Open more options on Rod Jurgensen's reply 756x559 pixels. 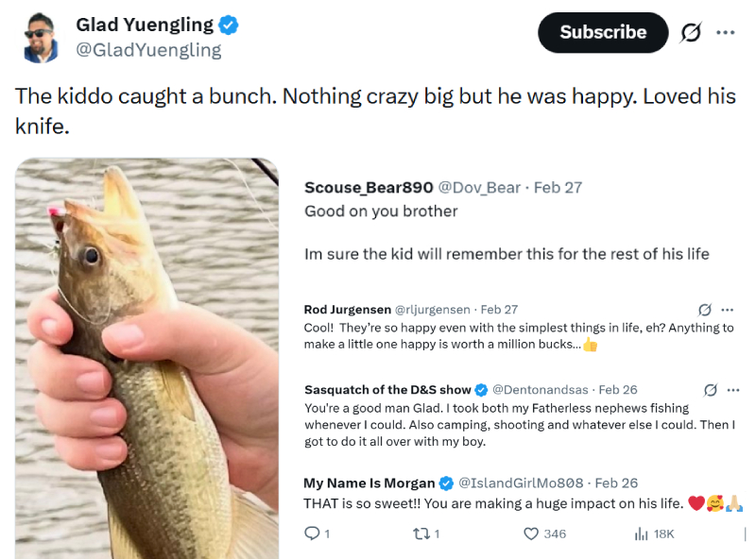729,309
